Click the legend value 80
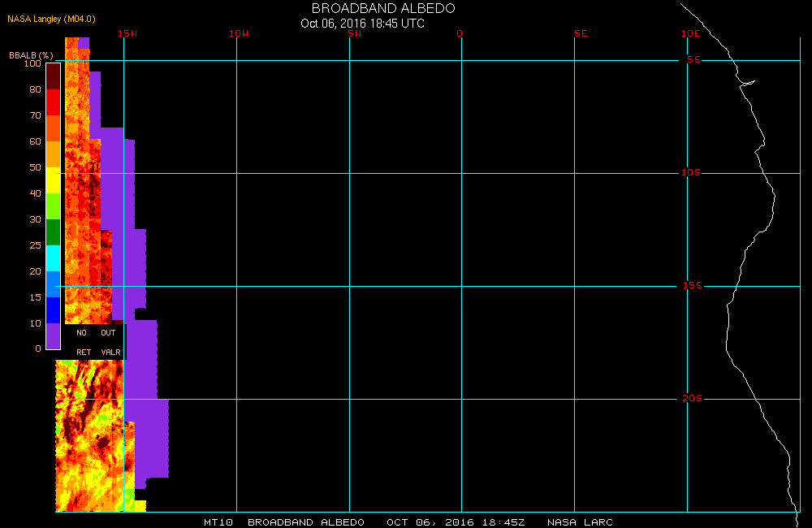Viewport: 812px width, 528px height. [35, 89]
